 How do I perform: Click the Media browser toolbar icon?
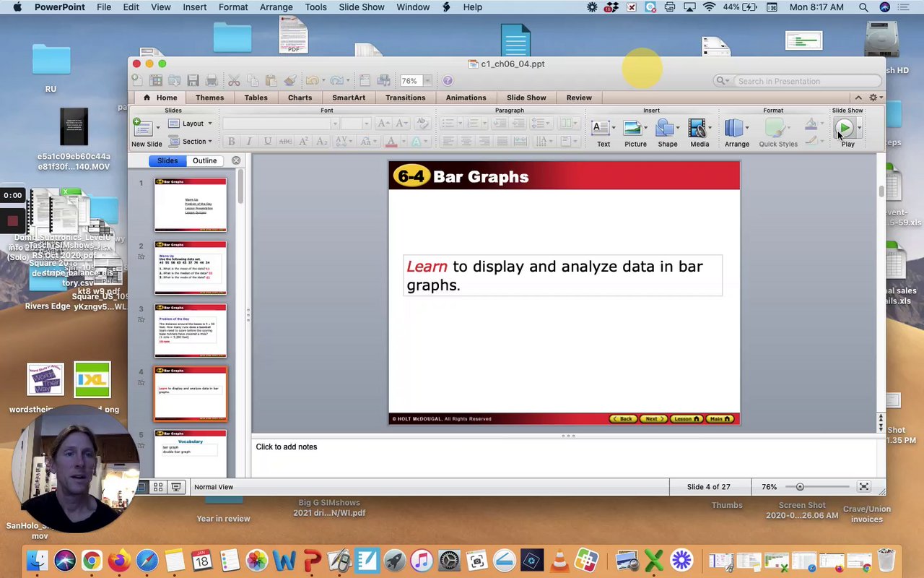pos(384,80)
